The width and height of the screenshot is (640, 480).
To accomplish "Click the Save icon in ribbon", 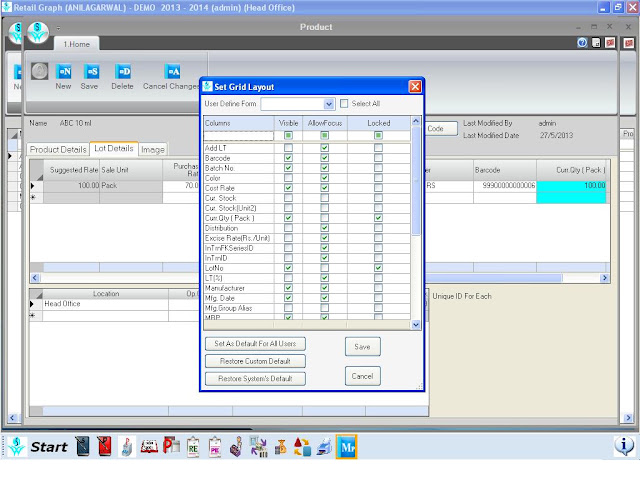I will 91,72.
